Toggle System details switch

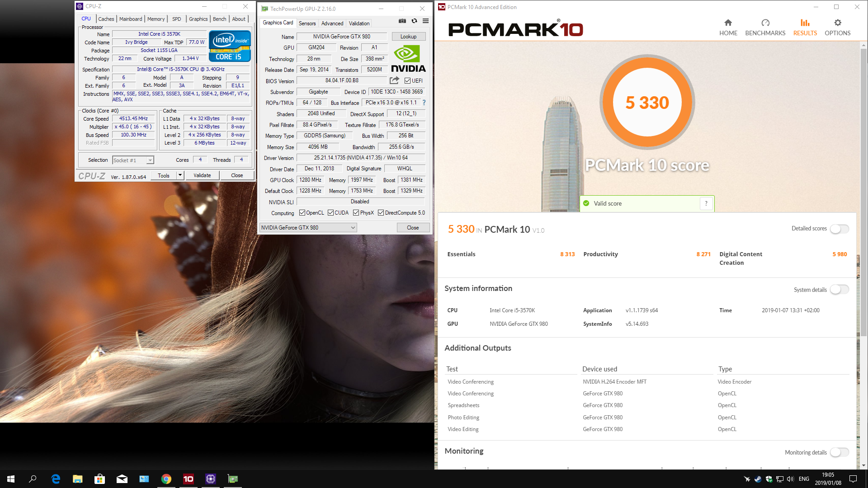pyautogui.click(x=839, y=290)
